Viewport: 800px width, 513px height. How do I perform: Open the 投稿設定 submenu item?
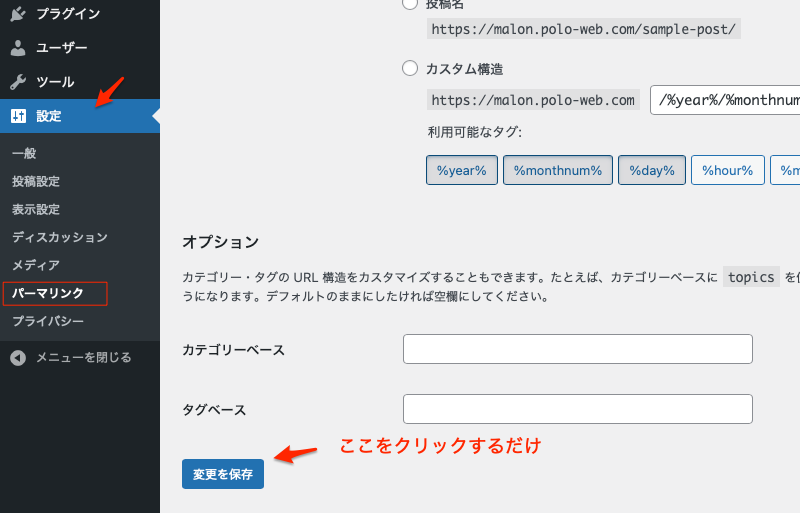[x=36, y=181]
